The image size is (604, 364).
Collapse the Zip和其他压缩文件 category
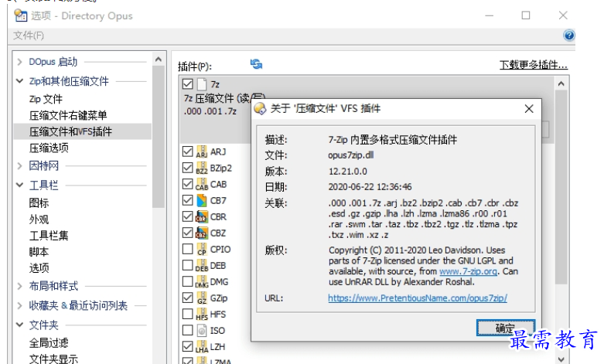pyautogui.click(x=19, y=81)
